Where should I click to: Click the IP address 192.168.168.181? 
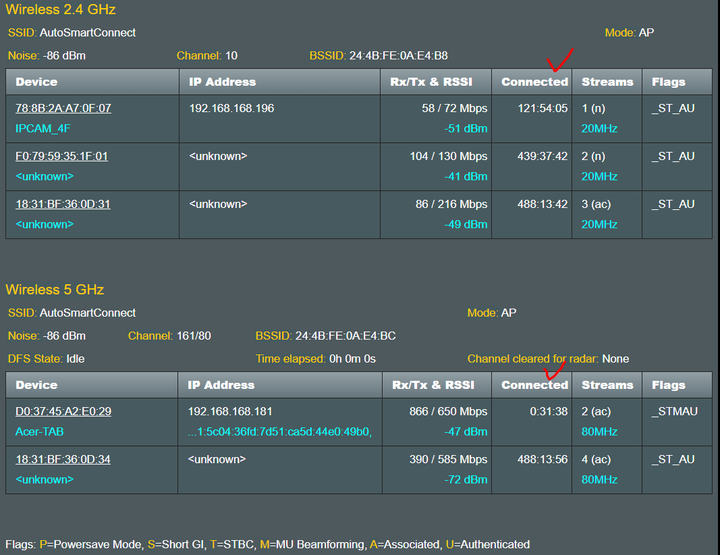pos(230,411)
